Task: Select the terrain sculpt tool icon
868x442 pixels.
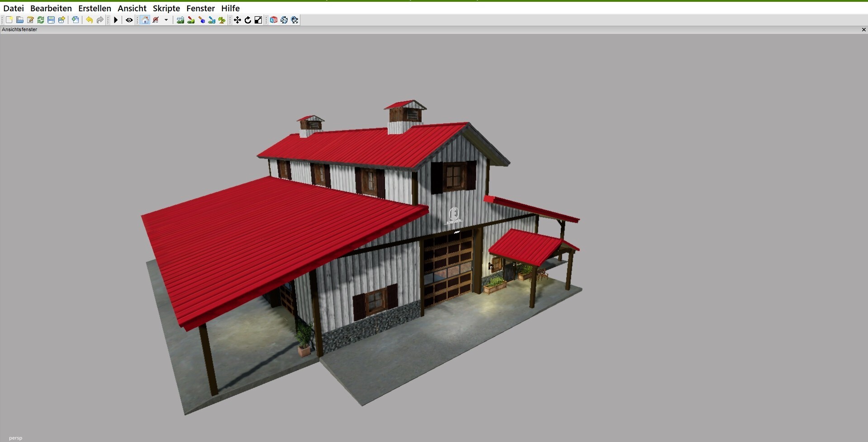Action: (180, 20)
